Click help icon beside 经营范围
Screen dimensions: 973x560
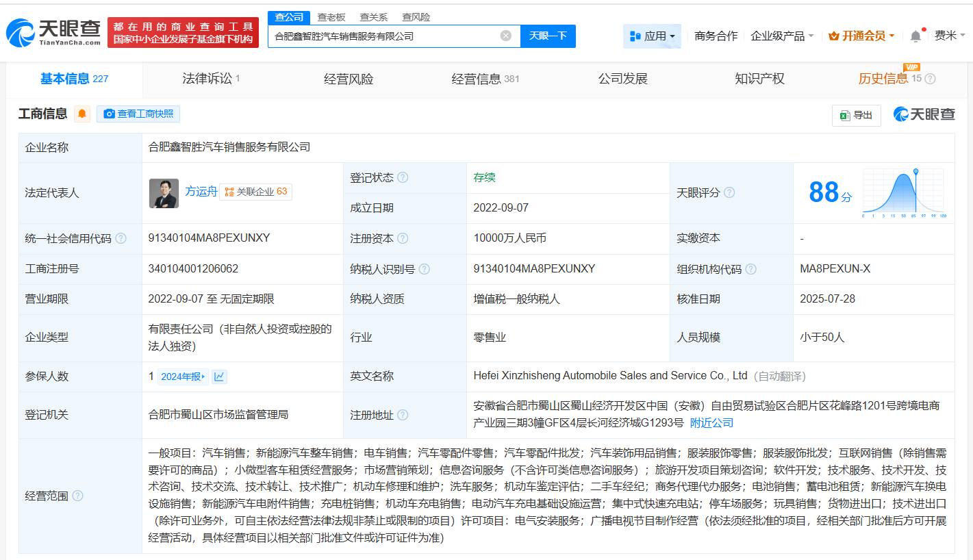pos(77,496)
